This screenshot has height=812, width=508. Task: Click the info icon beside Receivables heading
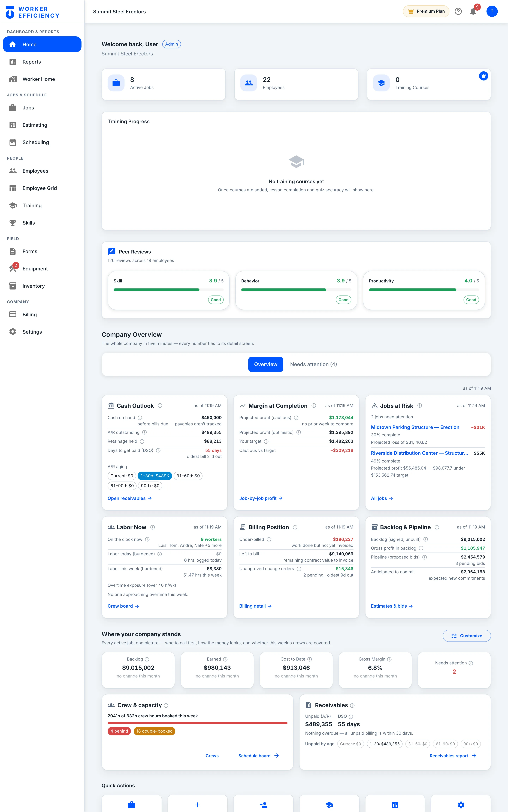352,705
